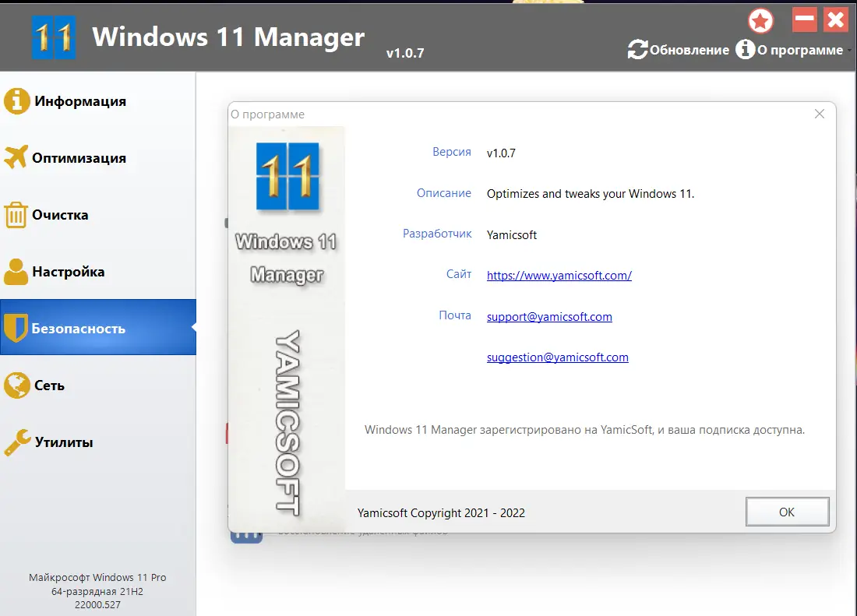Close the Windows 11 Manager window

tap(836, 19)
